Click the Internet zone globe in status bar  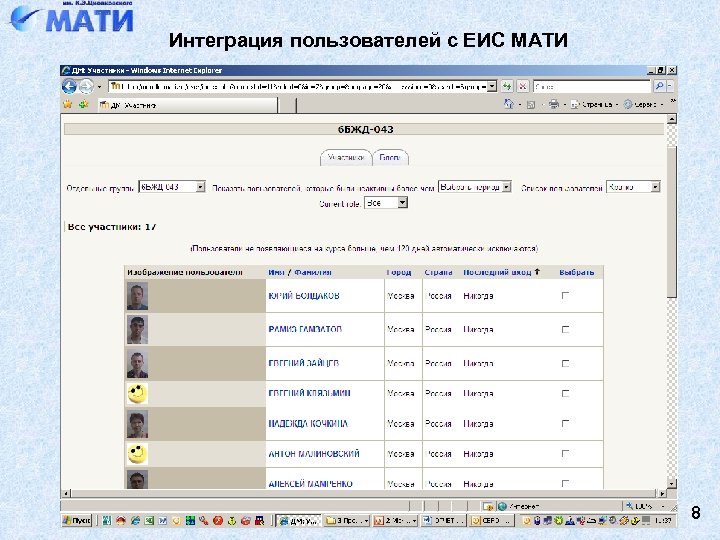[x=502, y=506]
